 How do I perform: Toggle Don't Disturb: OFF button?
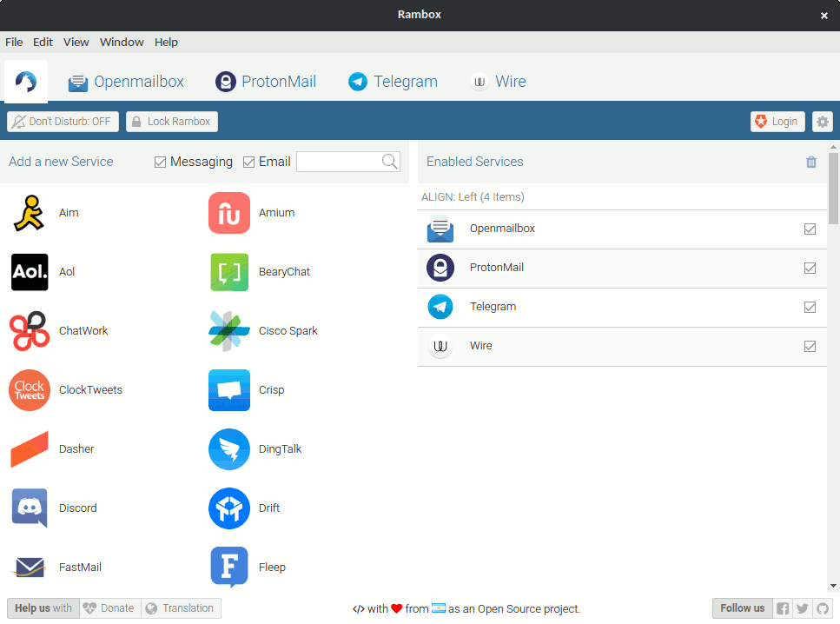pyautogui.click(x=63, y=122)
